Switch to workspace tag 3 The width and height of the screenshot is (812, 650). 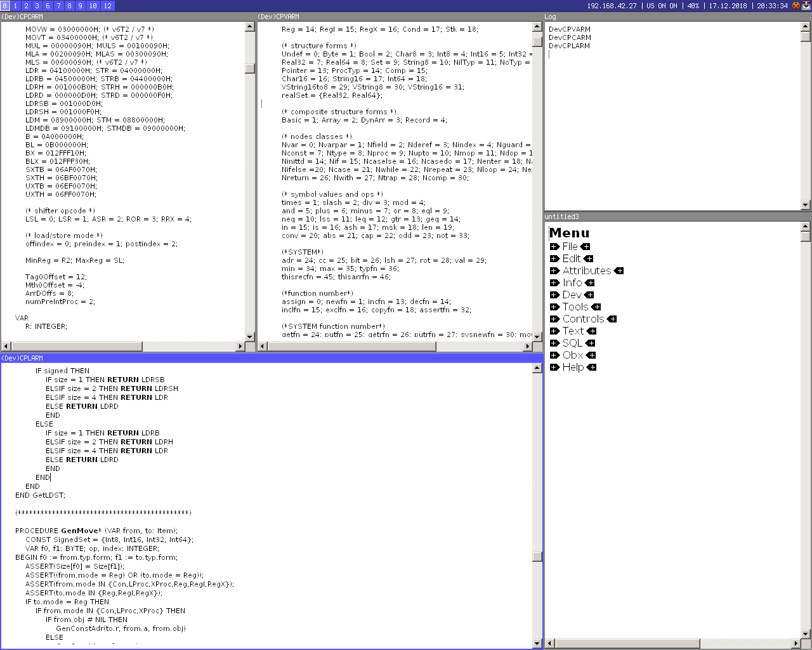click(37, 6)
